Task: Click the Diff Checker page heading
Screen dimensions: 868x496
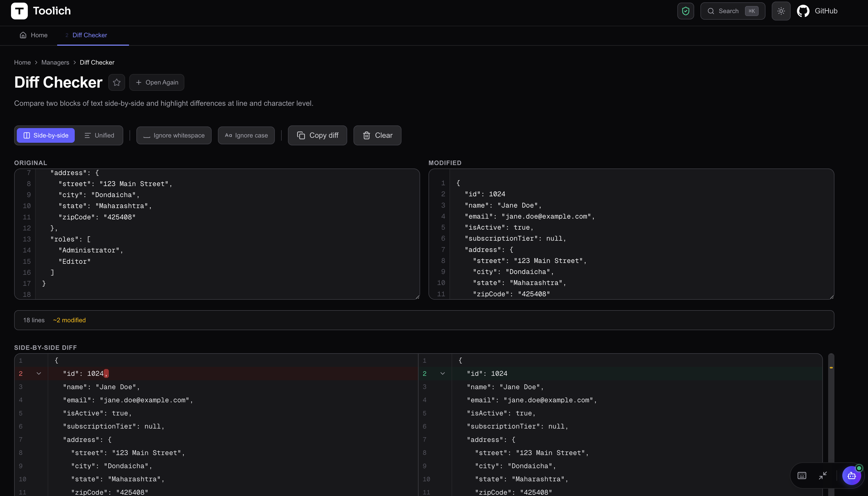Action: [x=58, y=82]
